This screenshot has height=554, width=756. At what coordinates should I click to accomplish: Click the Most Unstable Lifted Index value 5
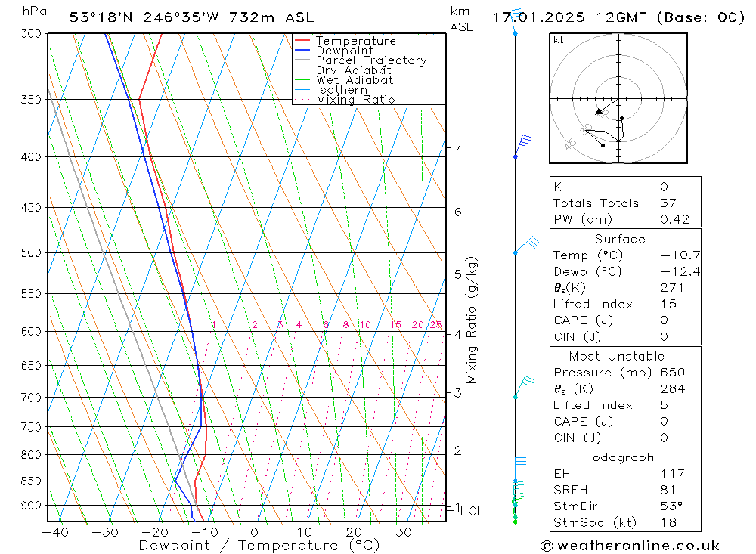(664, 405)
